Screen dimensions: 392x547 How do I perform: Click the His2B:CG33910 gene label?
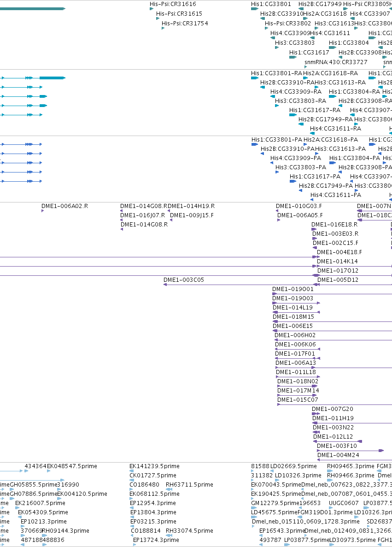[281, 13]
